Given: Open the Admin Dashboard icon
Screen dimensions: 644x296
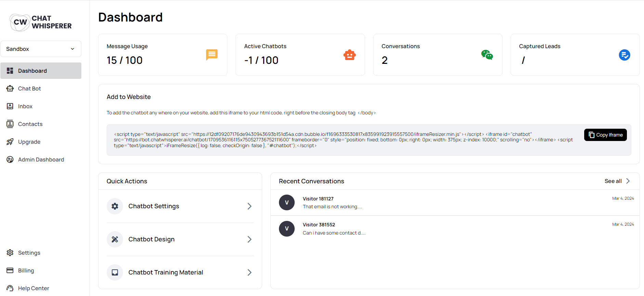Looking at the screenshot, I should [x=10, y=159].
